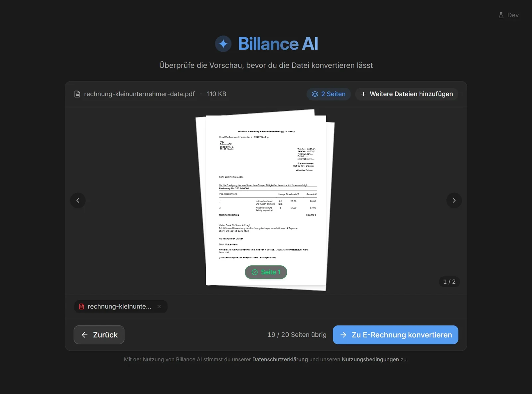Select the rechnung-kleinunte... file chip
The width and height of the screenshot is (532, 394).
pos(120,307)
